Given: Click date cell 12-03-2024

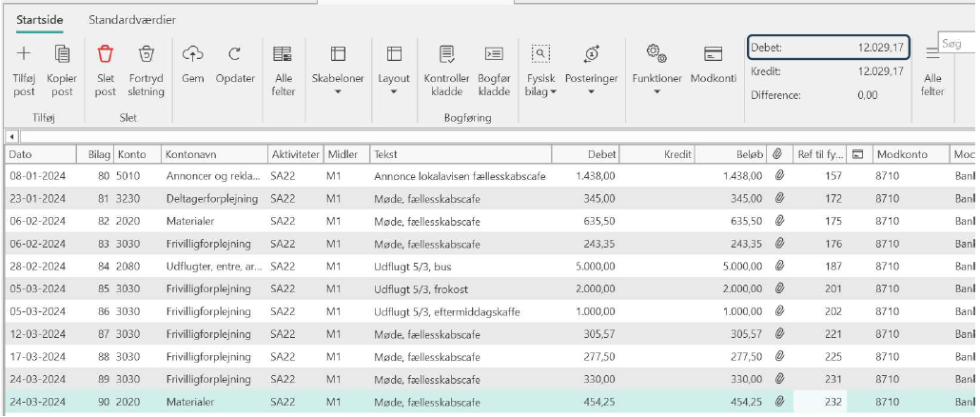Looking at the screenshot, I should click(41, 334).
